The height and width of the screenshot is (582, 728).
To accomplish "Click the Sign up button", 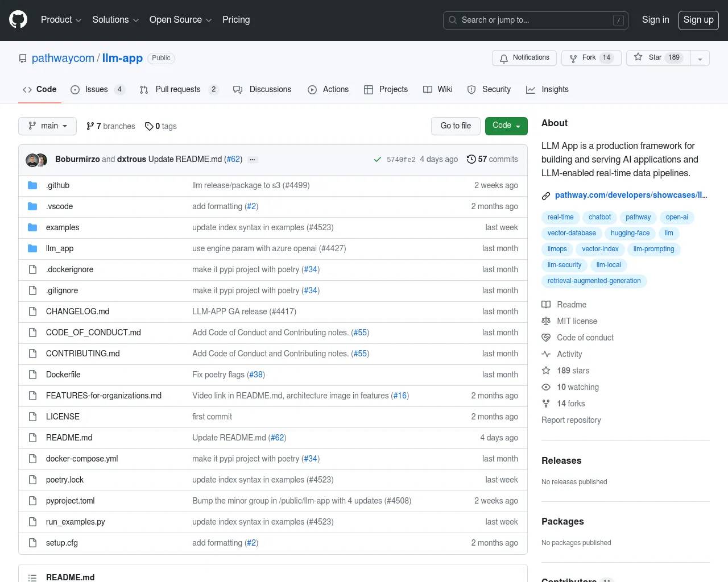I will pos(698,20).
